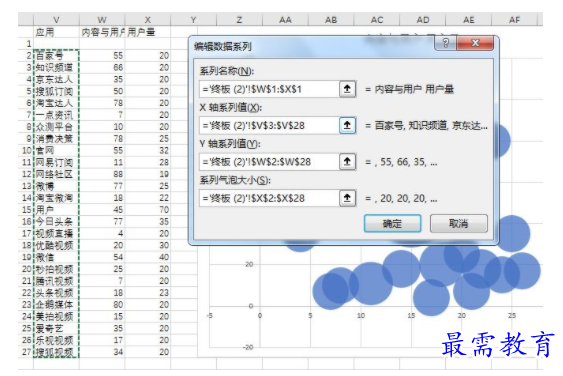Screen dimensions: 563x376
Task: Close the edit data series dialog
Action: pos(475,43)
